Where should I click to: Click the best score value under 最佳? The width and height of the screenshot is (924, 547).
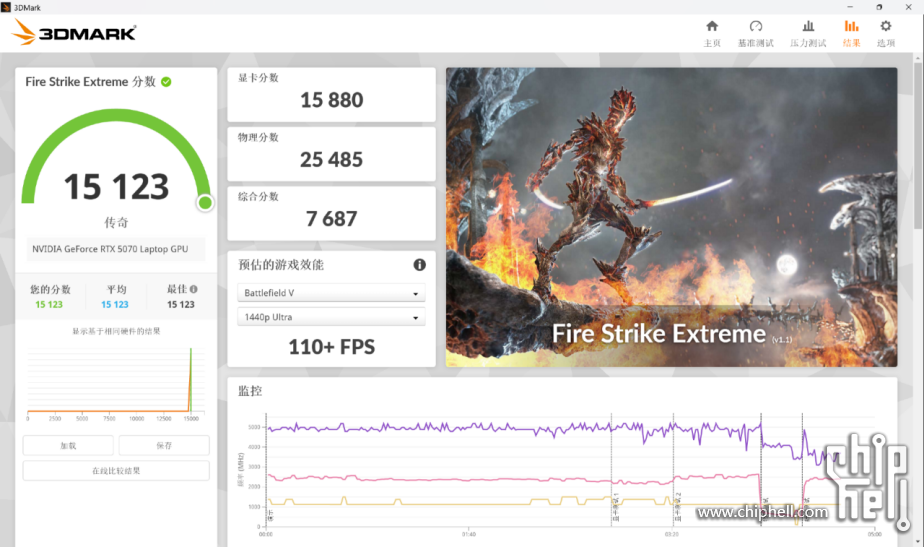180,305
